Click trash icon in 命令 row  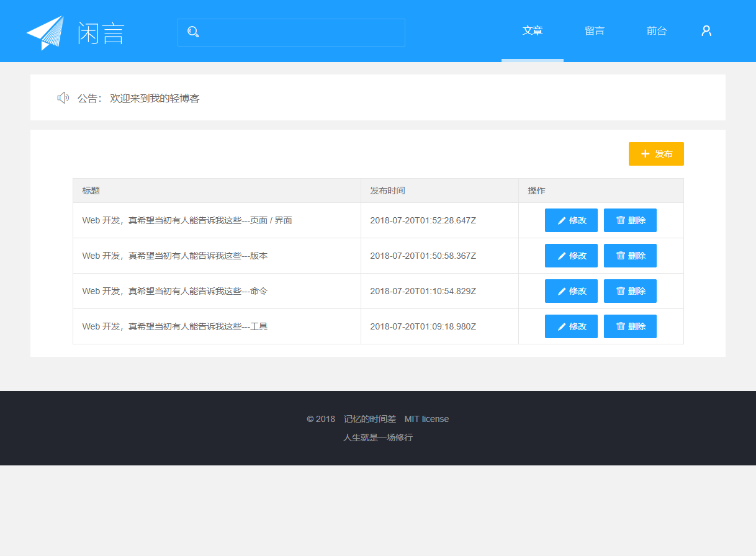point(621,291)
